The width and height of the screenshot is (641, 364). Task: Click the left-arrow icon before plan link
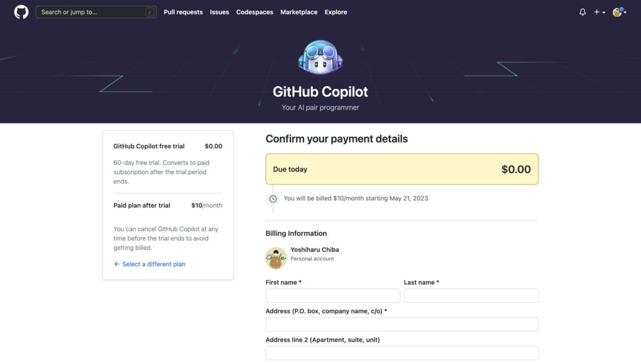click(x=116, y=265)
